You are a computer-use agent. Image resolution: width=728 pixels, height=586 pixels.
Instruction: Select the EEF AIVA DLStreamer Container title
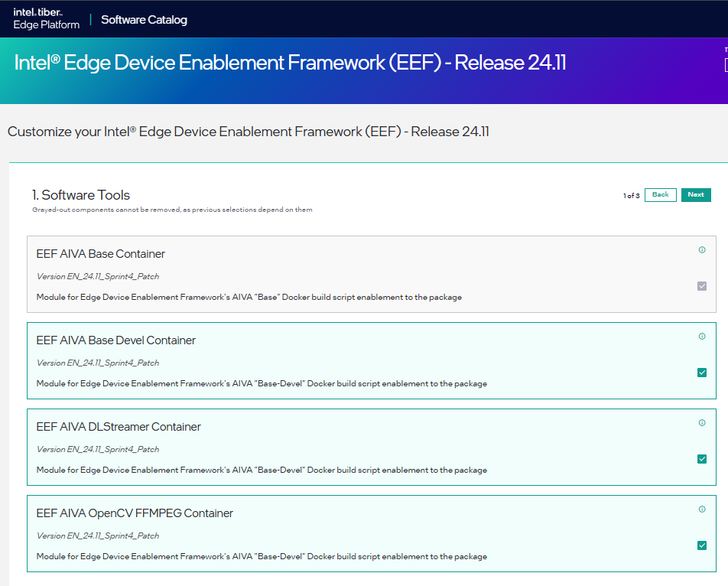119,427
